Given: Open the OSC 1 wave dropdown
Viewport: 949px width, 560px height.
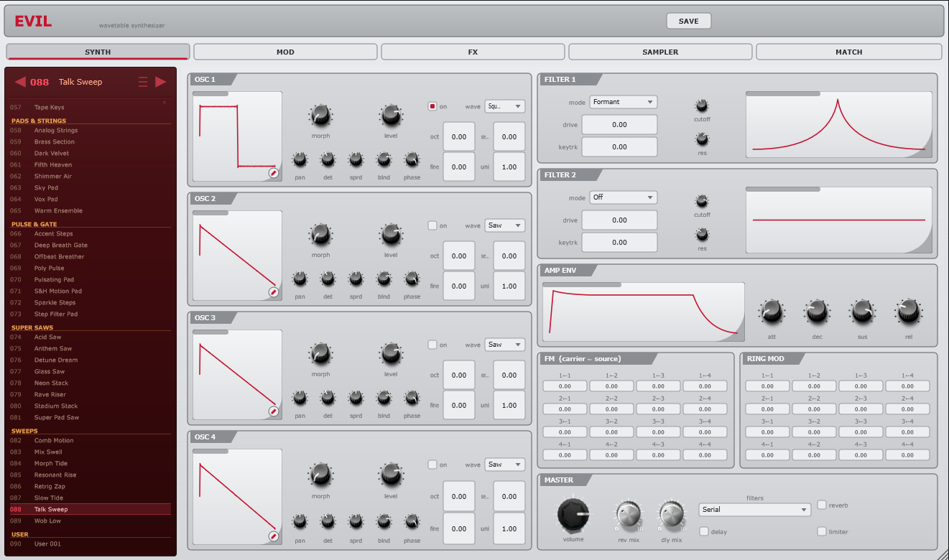Looking at the screenshot, I should pos(505,106).
